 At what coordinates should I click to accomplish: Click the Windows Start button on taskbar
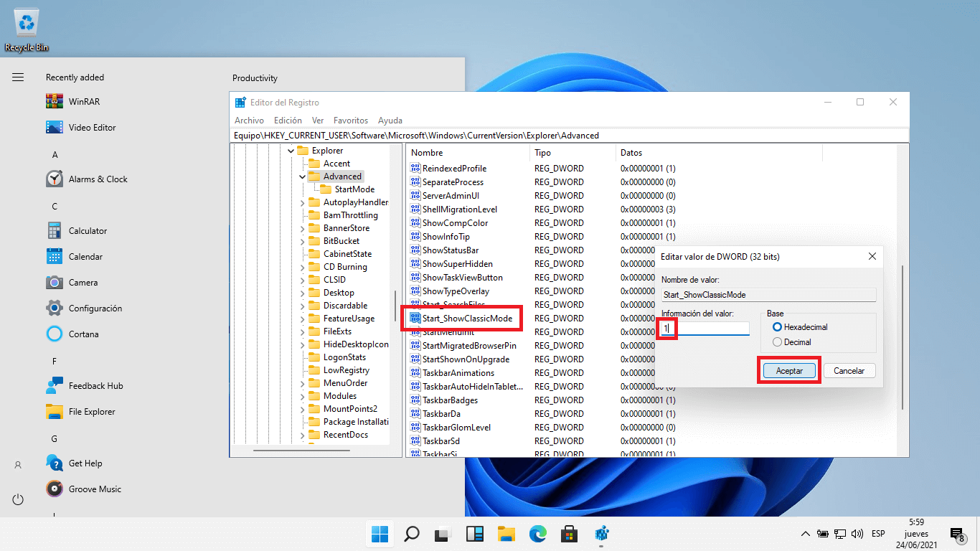380,534
